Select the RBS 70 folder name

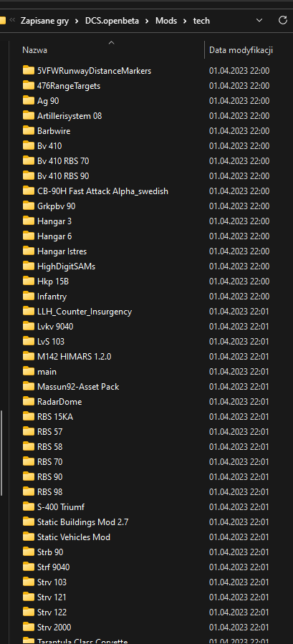pyautogui.click(x=49, y=462)
